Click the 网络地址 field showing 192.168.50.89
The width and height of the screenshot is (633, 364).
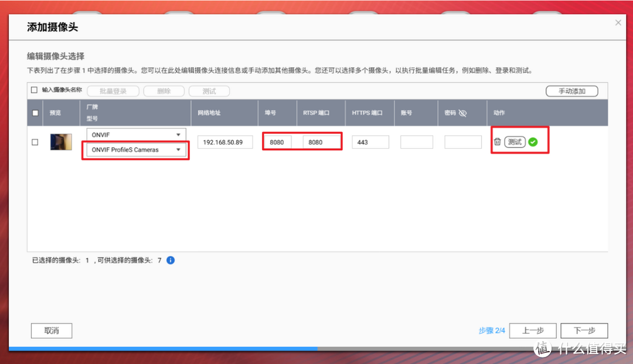click(x=224, y=141)
